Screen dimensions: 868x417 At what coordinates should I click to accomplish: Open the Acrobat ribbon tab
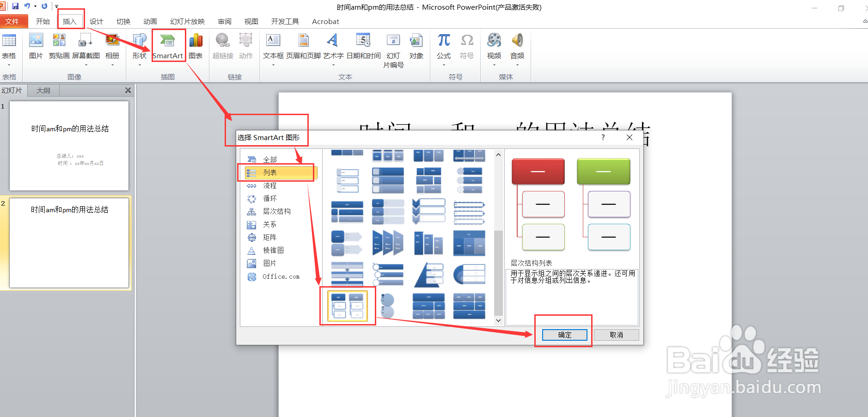pos(325,21)
